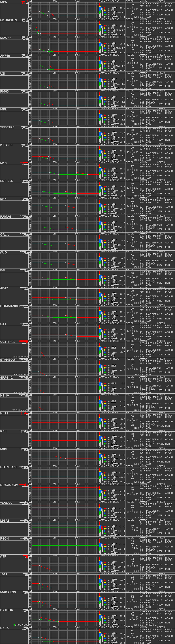The image size is (175, 644).
Task: Click the FAMAS rifle silhouette icon
Action: tap(24, 217)
